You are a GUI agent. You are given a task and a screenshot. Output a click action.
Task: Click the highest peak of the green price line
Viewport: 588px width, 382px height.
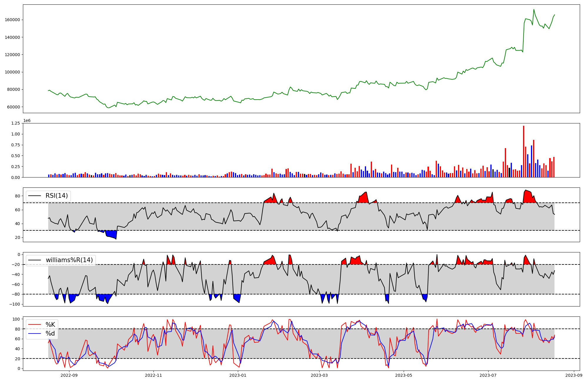tap(534, 10)
